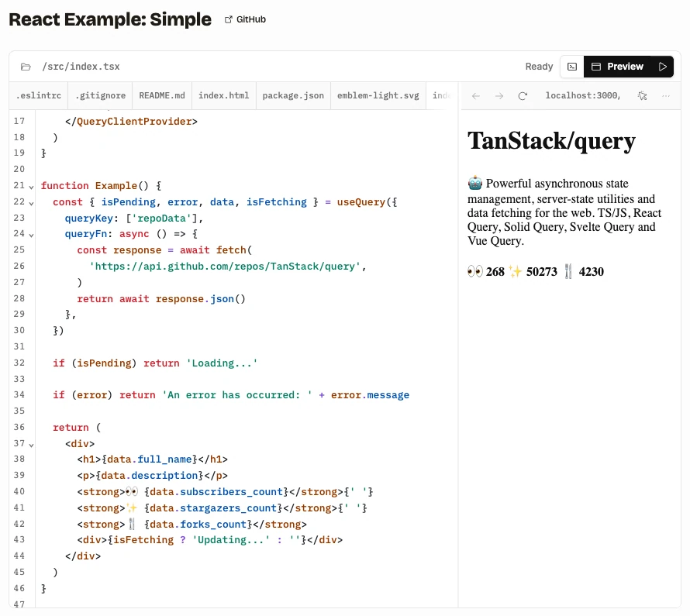The image size is (690, 616).
Task: Click the stargazers count 50273 in preview
Action: pos(542,272)
